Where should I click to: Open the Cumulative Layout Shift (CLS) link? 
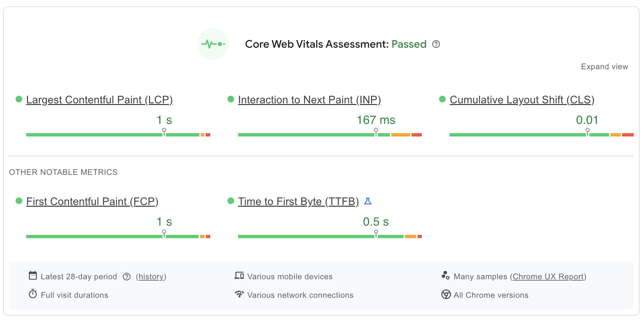click(522, 100)
